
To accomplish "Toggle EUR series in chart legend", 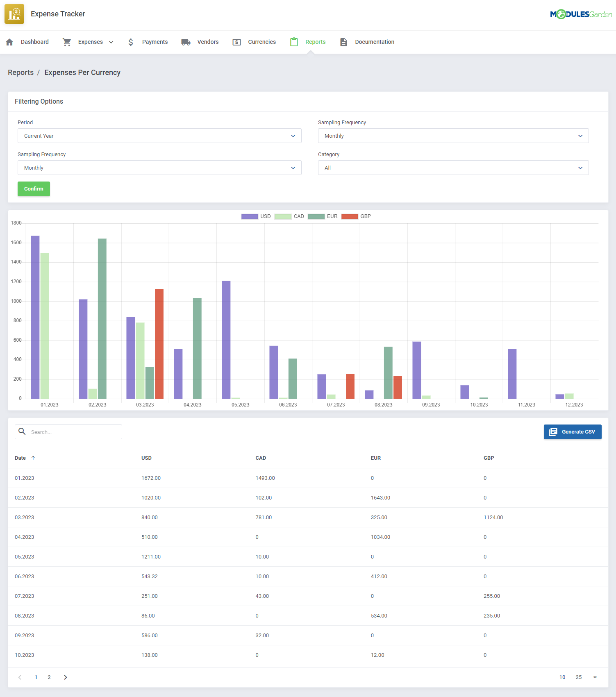I will pyautogui.click(x=323, y=216).
